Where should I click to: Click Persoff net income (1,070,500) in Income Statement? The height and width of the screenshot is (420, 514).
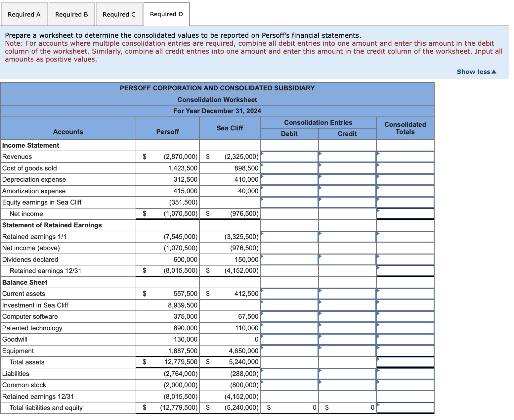click(181, 214)
